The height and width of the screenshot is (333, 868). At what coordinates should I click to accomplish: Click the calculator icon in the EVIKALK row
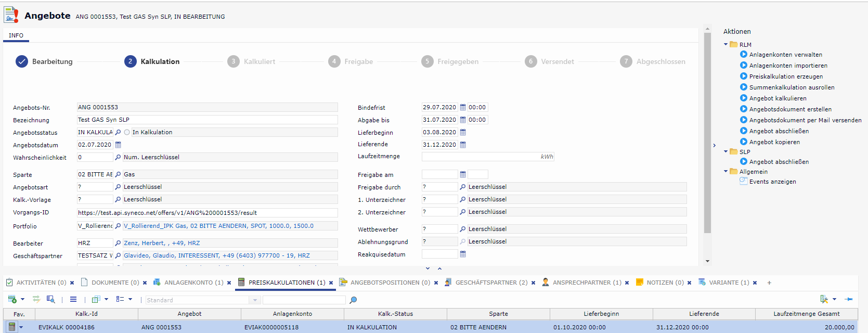12,327
